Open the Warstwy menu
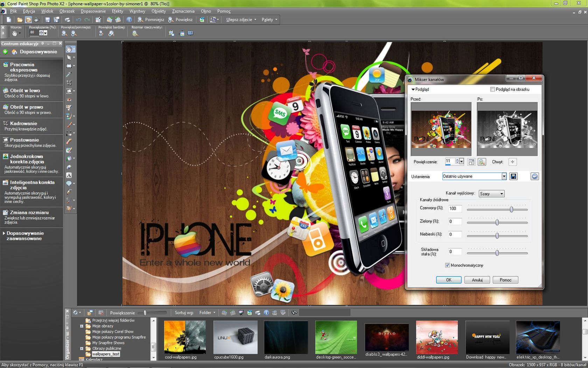Viewport: 588px width, 368px height. pyautogui.click(x=137, y=11)
